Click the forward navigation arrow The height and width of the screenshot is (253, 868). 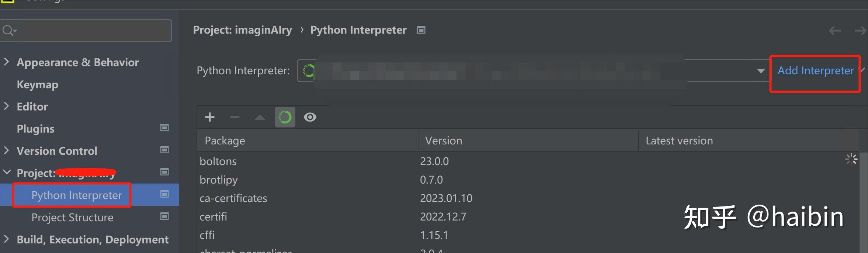coord(861,31)
